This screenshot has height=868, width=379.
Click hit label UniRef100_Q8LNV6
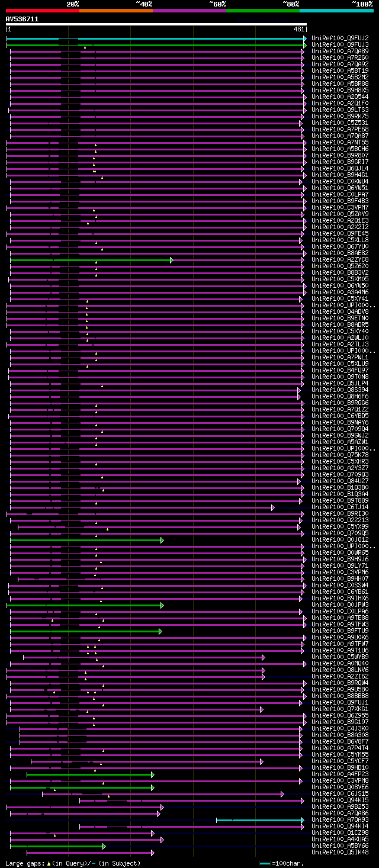coord(341,670)
